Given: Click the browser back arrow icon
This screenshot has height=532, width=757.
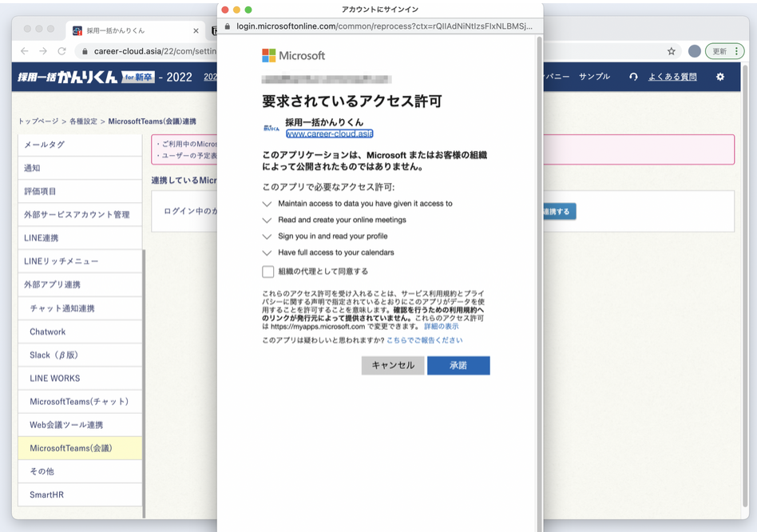Looking at the screenshot, I should (25, 51).
